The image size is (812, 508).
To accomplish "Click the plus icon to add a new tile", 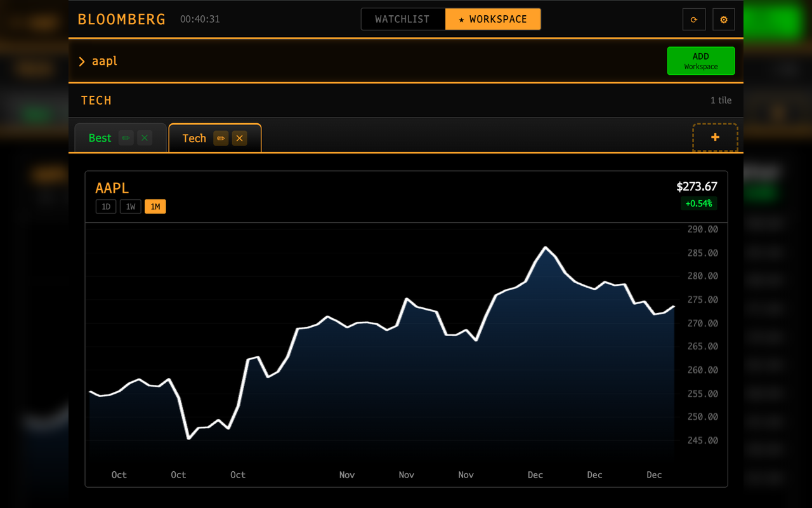I will 715,137.
